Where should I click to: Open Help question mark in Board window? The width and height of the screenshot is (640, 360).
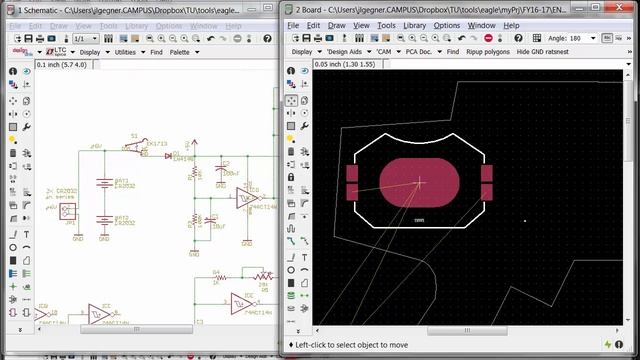coord(518,38)
